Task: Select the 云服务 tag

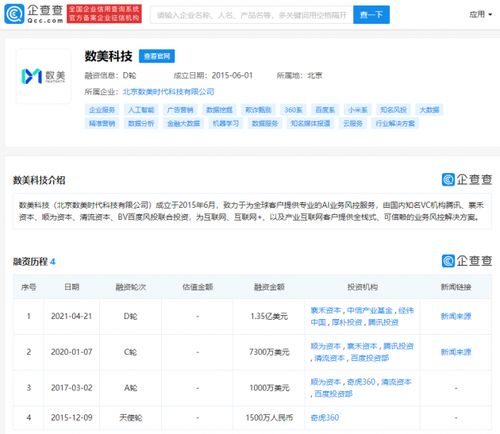Action: pyautogui.click(x=353, y=123)
